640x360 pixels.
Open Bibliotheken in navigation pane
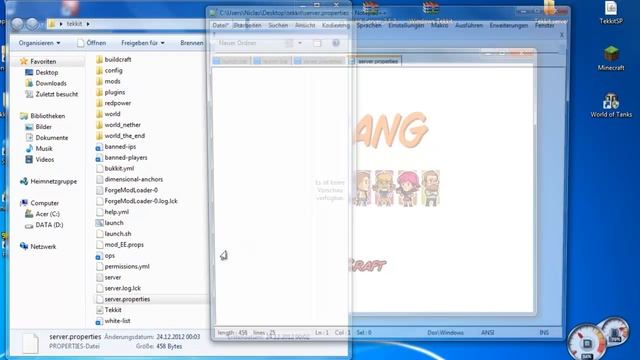(x=42, y=116)
